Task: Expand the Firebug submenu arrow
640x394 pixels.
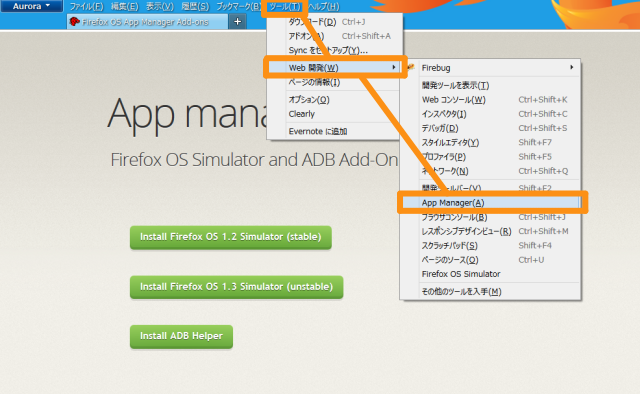Action: pyautogui.click(x=572, y=67)
